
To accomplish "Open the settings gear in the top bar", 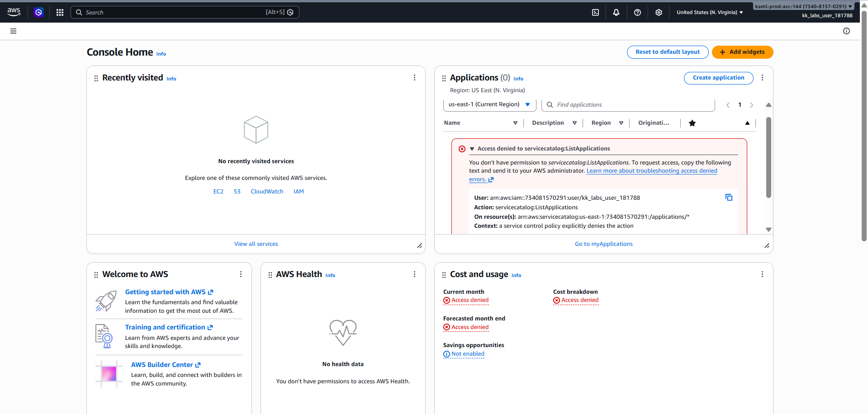I will point(659,13).
